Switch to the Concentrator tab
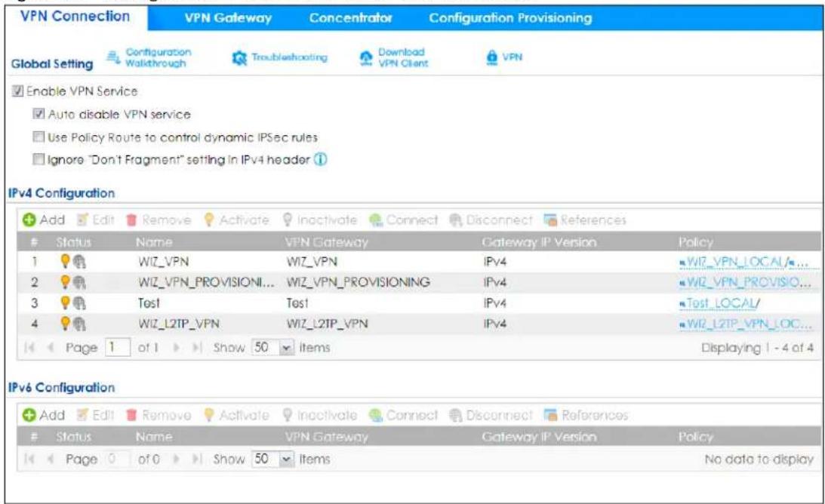This screenshot has height=504, width=825. [x=350, y=18]
